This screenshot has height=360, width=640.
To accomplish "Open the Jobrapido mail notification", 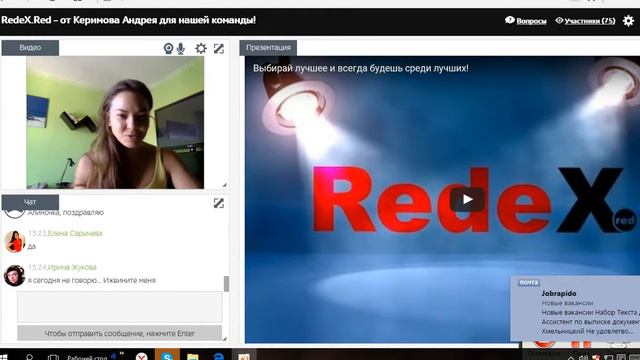I will tap(575, 309).
